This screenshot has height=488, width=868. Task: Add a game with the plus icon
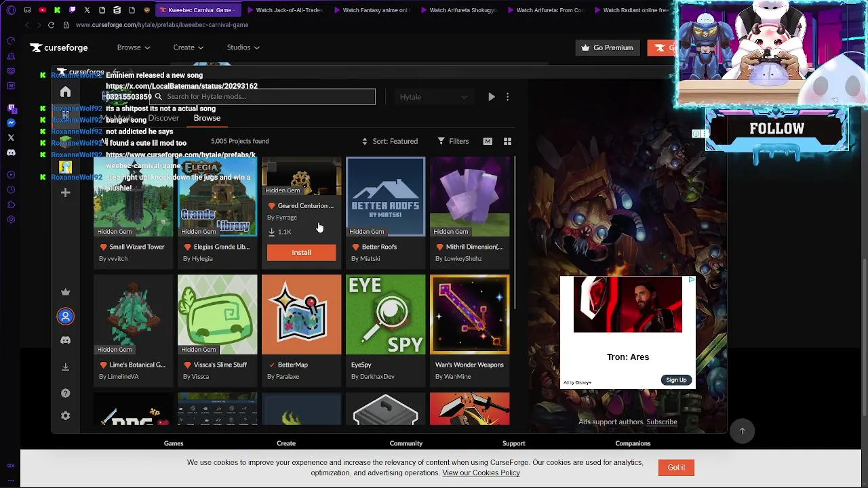click(x=65, y=192)
